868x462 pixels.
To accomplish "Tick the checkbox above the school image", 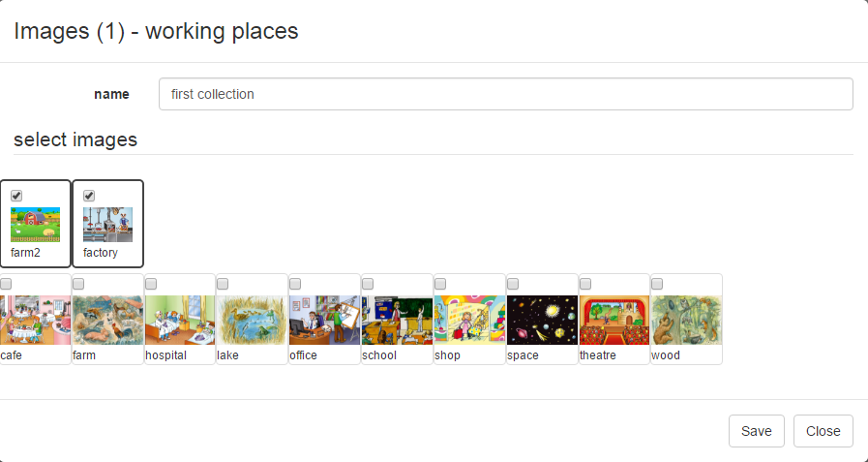I will coord(368,284).
